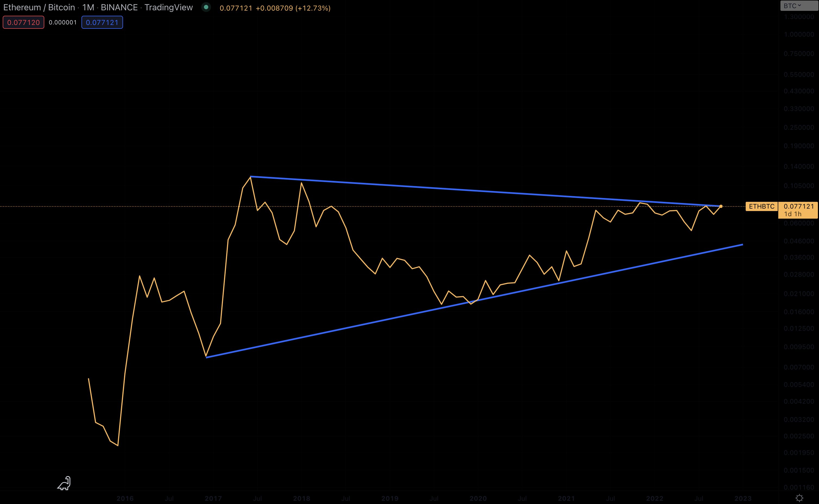Viewport: 819px width, 504px height.
Task: Click the +12.73% change value in the legend
Action: pos(313,8)
